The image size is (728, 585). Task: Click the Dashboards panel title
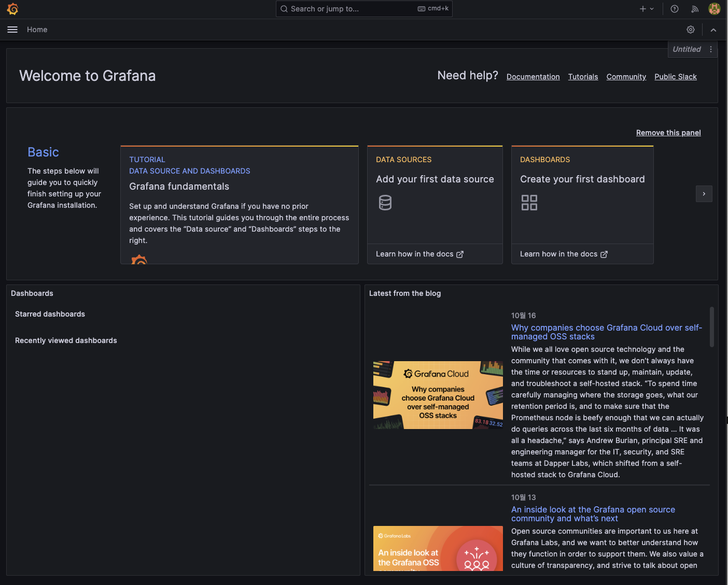32,293
